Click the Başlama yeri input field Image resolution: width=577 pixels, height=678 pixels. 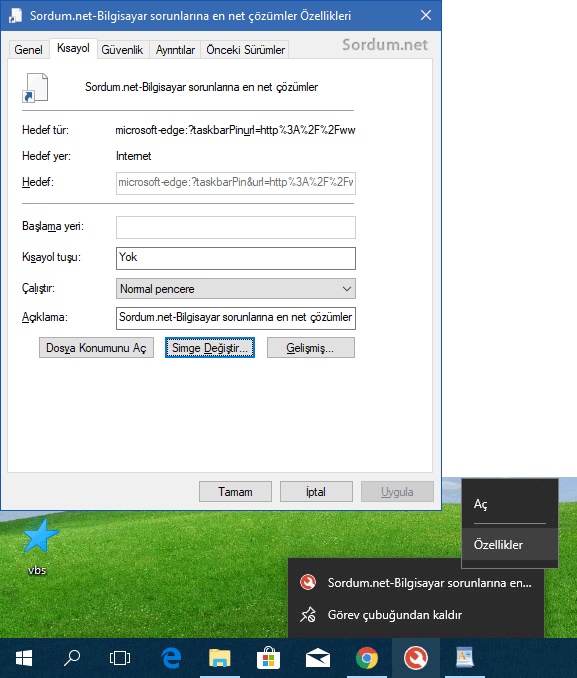coord(236,227)
